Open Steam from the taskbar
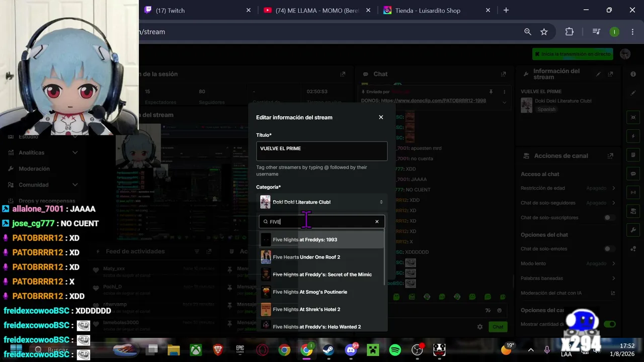The height and width of the screenshot is (362, 644). point(329,349)
